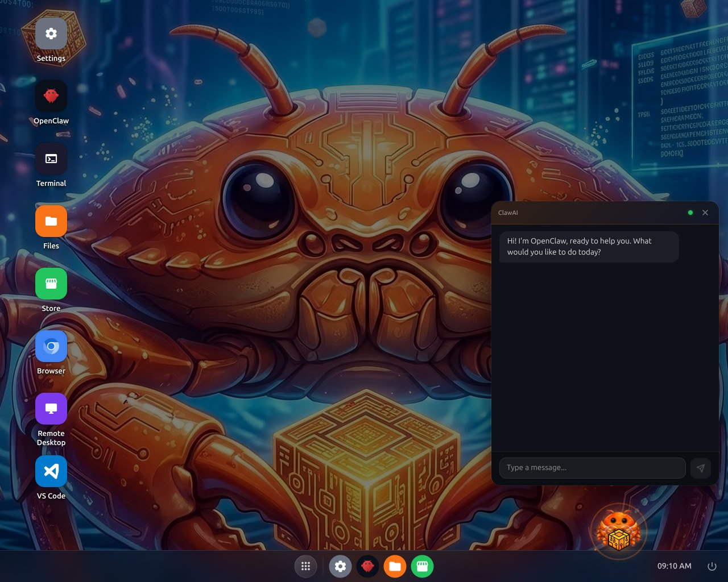728x582 pixels.
Task: Open the Store from the dock
Action: tap(51, 284)
